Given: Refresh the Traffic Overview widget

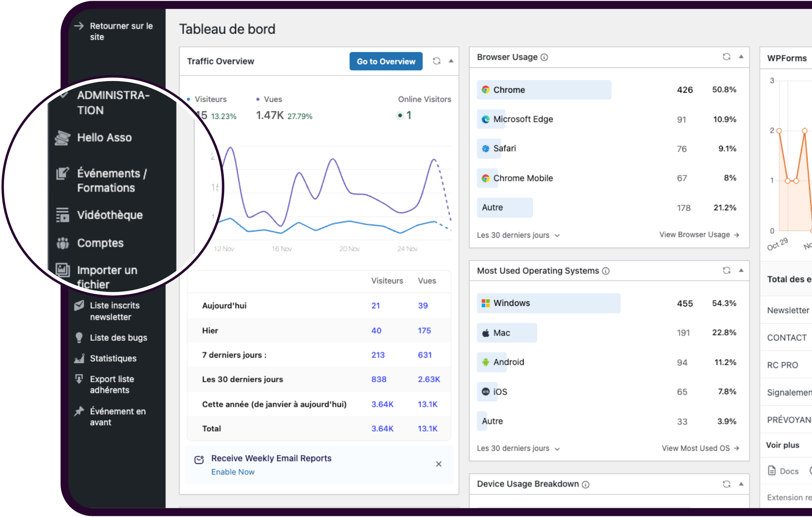Looking at the screenshot, I should (x=437, y=61).
